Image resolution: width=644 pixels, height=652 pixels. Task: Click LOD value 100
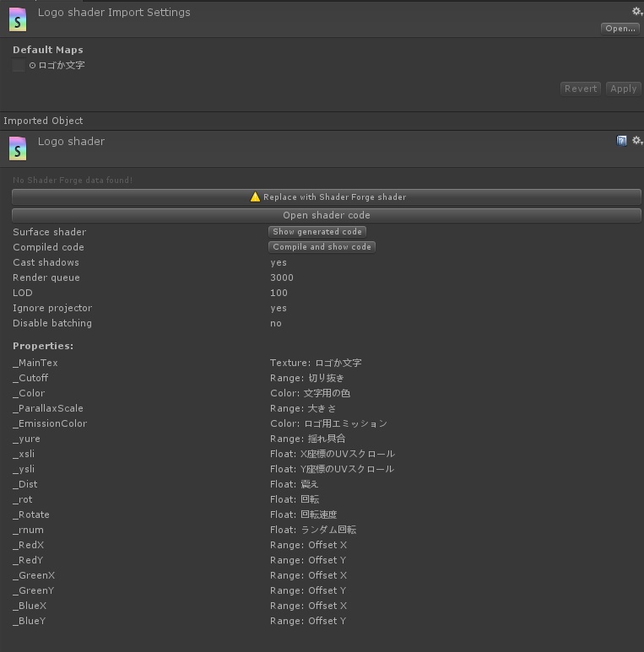tap(279, 293)
